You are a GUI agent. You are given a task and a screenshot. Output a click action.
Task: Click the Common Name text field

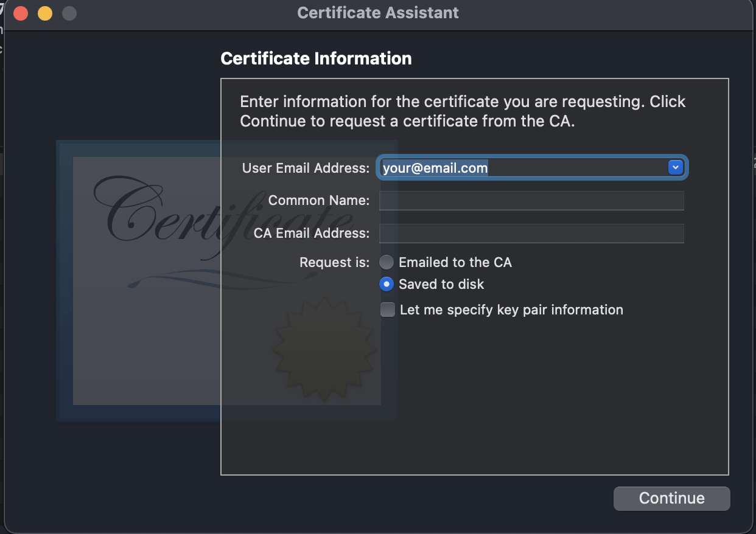531,201
